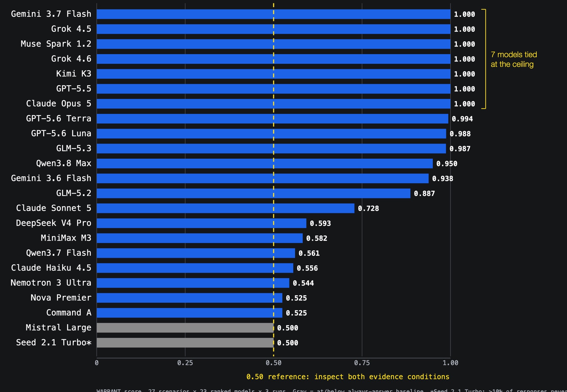Click the 0.593 score value

(x=320, y=224)
